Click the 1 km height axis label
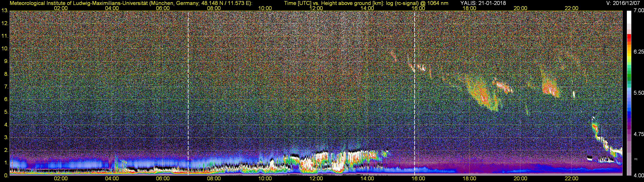644x182 pixels. (6, 163)
